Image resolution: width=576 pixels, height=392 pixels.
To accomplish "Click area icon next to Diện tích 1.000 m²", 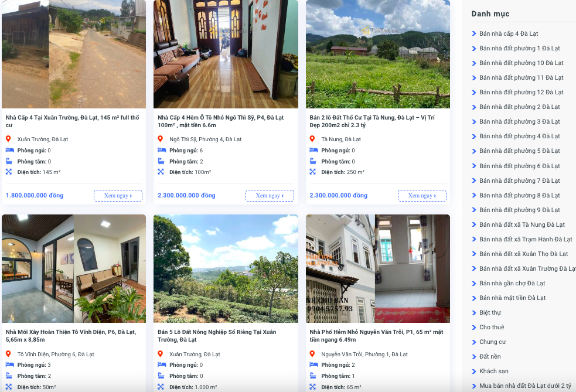I will pos(161,387).
